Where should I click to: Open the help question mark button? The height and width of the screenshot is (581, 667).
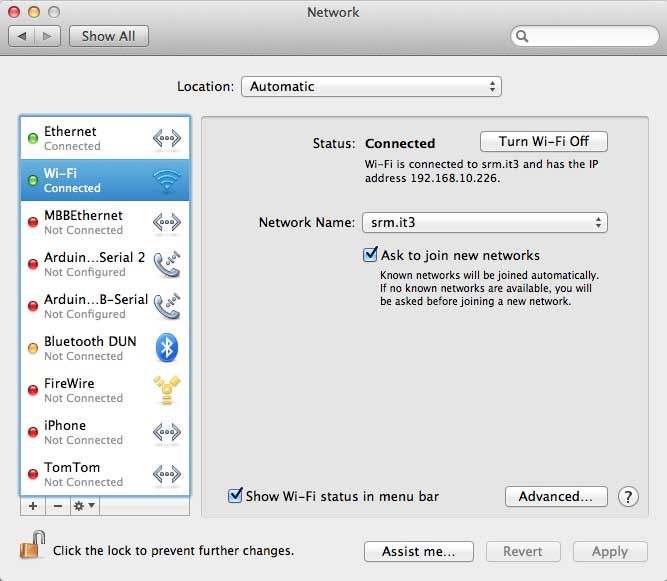(x=628, y=497)
